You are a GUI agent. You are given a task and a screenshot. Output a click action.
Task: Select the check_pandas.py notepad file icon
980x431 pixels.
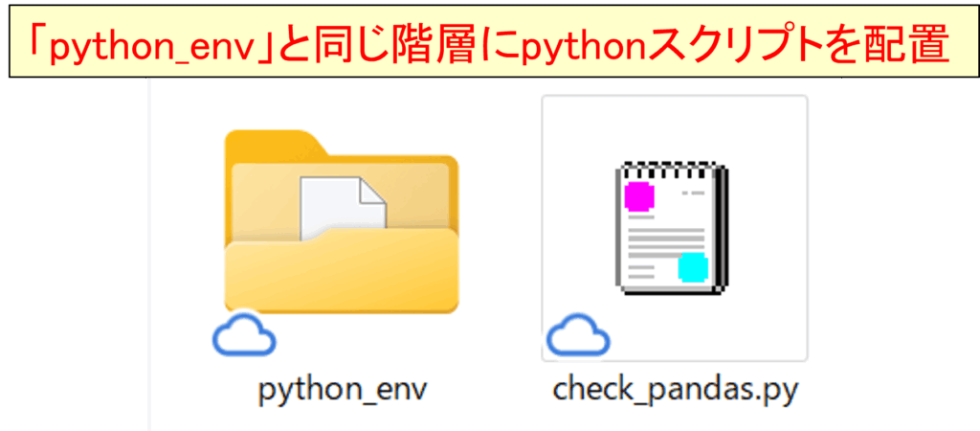tap(673, 226)
